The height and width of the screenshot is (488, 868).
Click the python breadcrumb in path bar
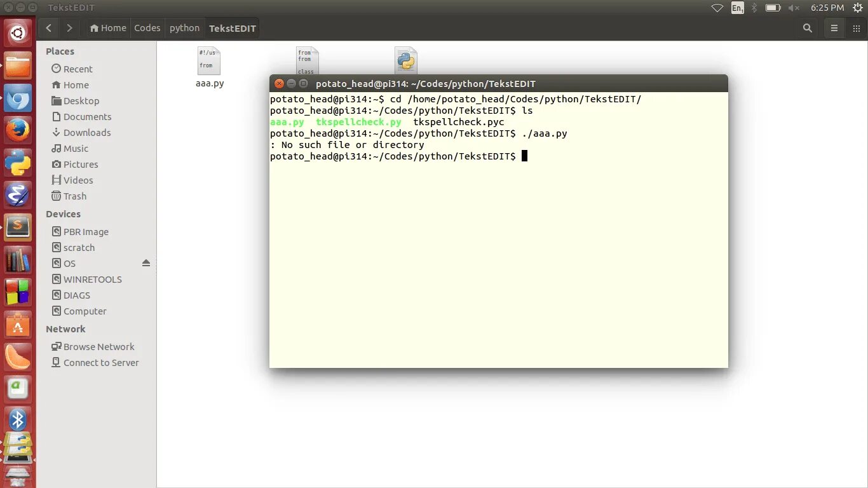pyautogui.click(x=184, y=28)
